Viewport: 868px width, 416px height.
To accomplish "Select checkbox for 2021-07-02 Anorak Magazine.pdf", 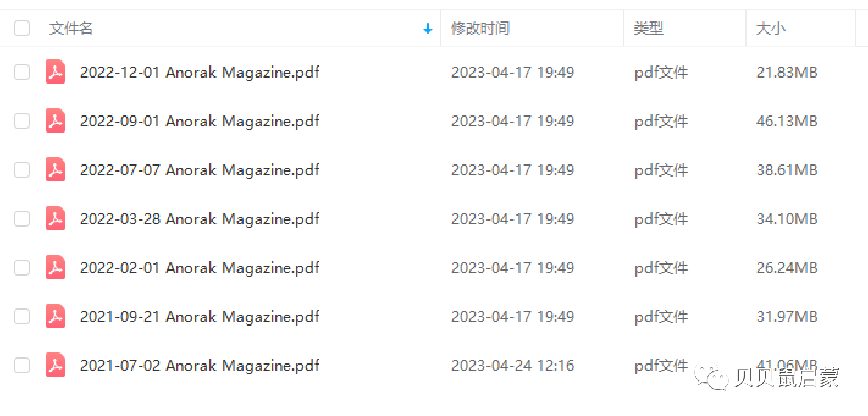I will (x=22, y=365).
